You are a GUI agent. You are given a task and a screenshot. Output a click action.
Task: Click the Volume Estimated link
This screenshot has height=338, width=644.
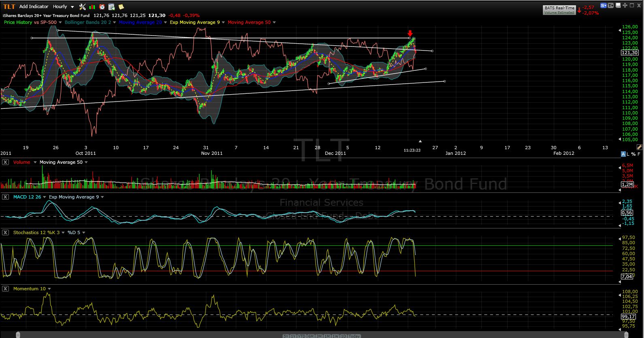pos(559,13)
